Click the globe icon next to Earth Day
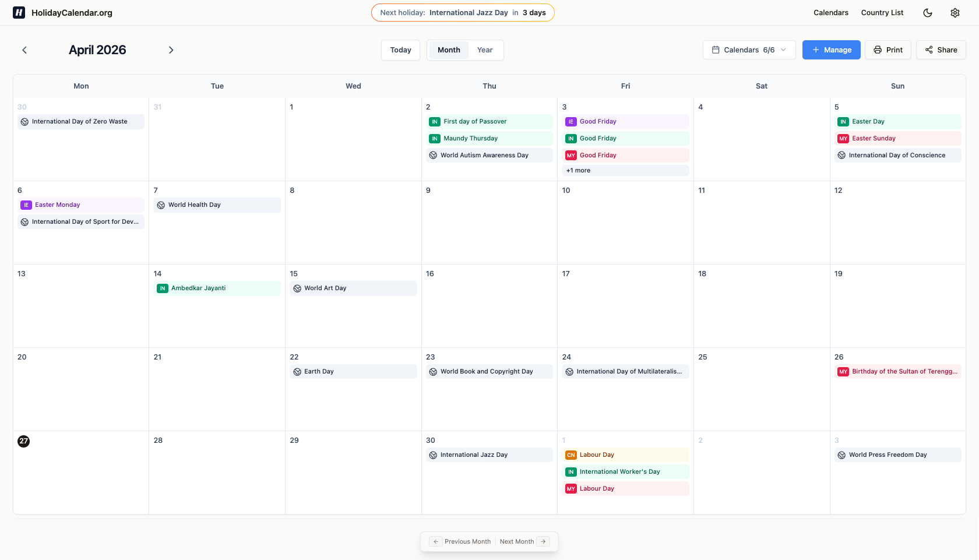 tap(297, 371)
